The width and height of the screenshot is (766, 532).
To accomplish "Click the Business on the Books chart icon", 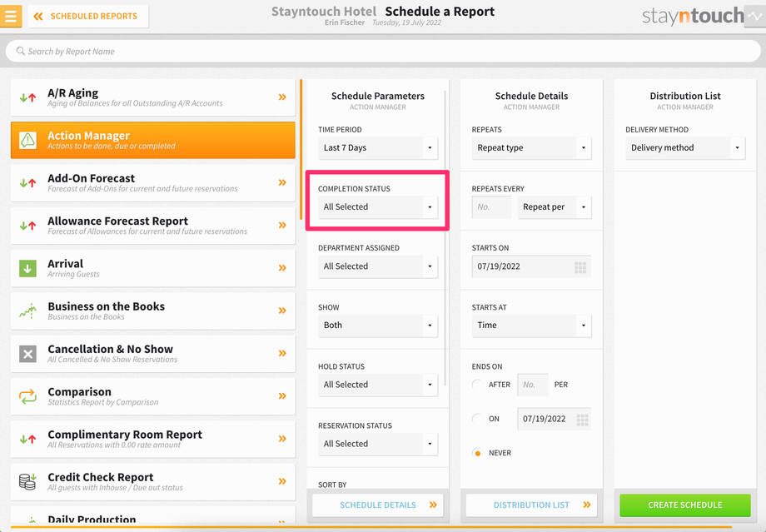I will [x=27, y=311].
